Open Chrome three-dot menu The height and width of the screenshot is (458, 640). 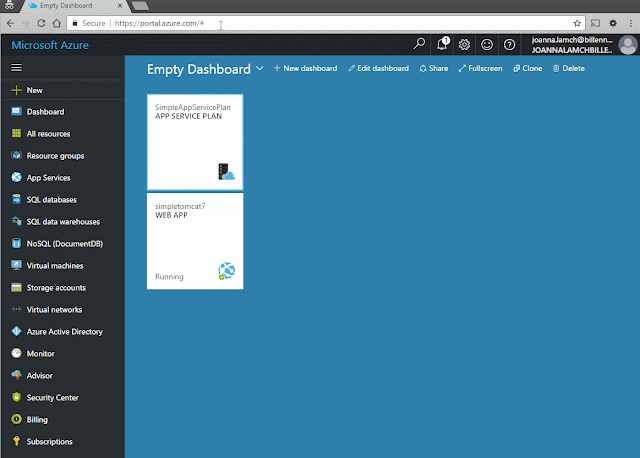631,23
